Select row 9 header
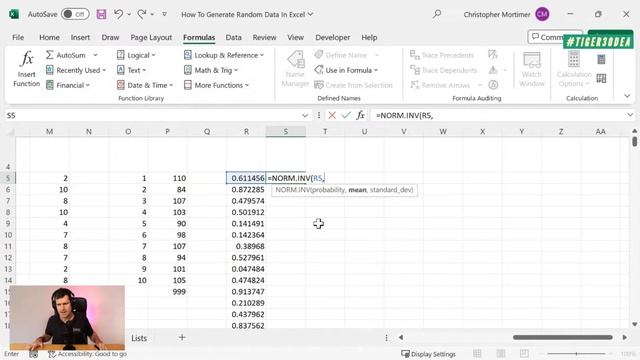Image resolution: width=640 pixels, height=360 pixels. [8, 224]
